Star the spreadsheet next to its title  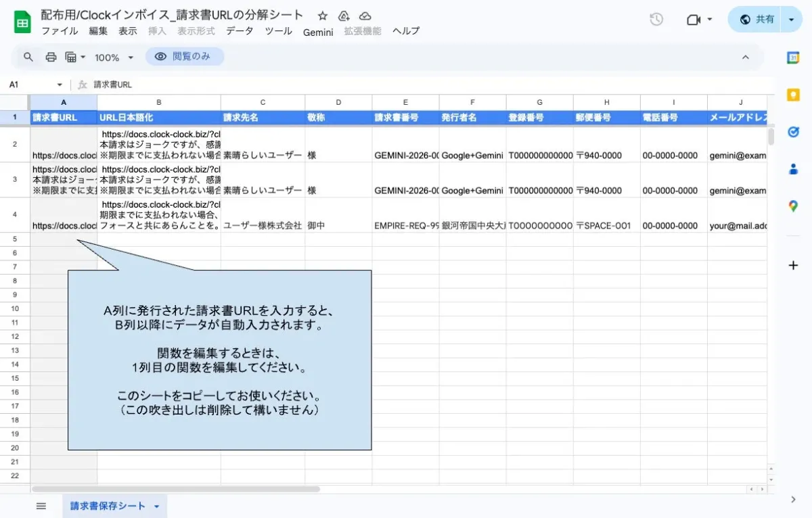tap(322, 15)
